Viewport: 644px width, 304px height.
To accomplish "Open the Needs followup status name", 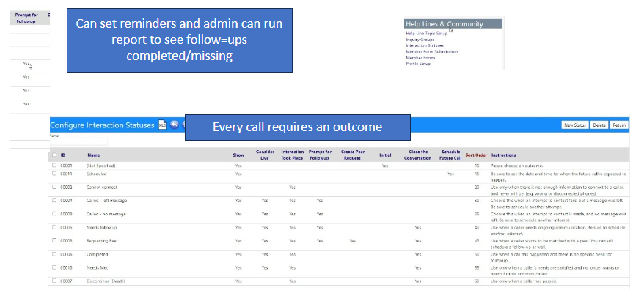I will click(x=101, y=227).
